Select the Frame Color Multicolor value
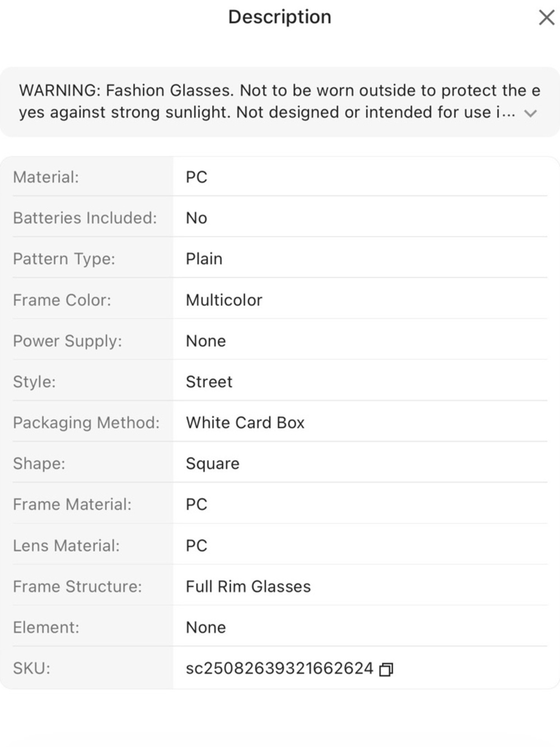The image size is (560, 747). click(224, 300)
